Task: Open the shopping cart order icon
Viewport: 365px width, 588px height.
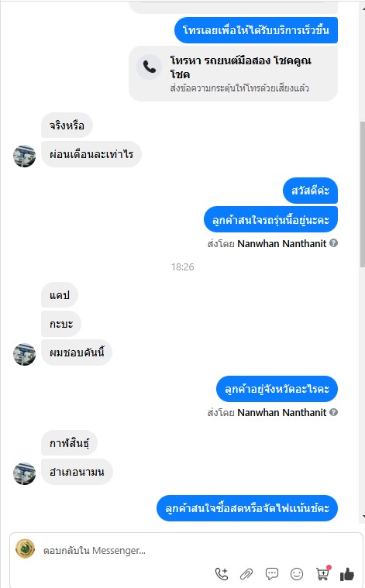Action: (322, 573)
